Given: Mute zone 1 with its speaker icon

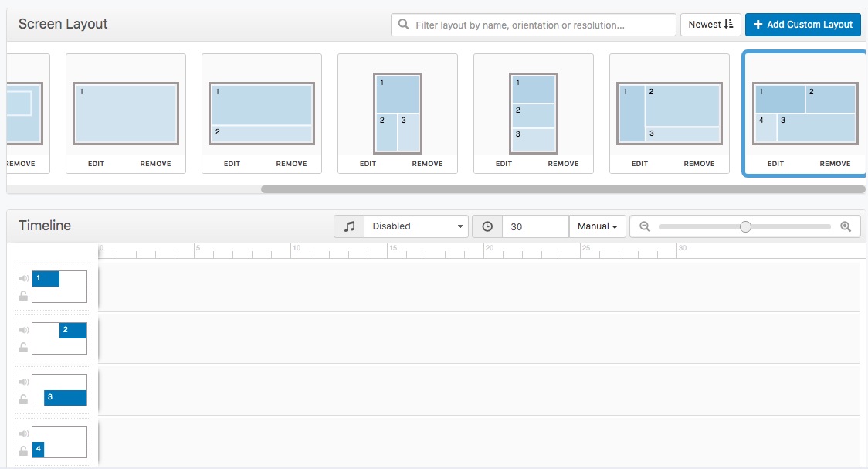Looking at the screenshot, I should pos(23,278).
